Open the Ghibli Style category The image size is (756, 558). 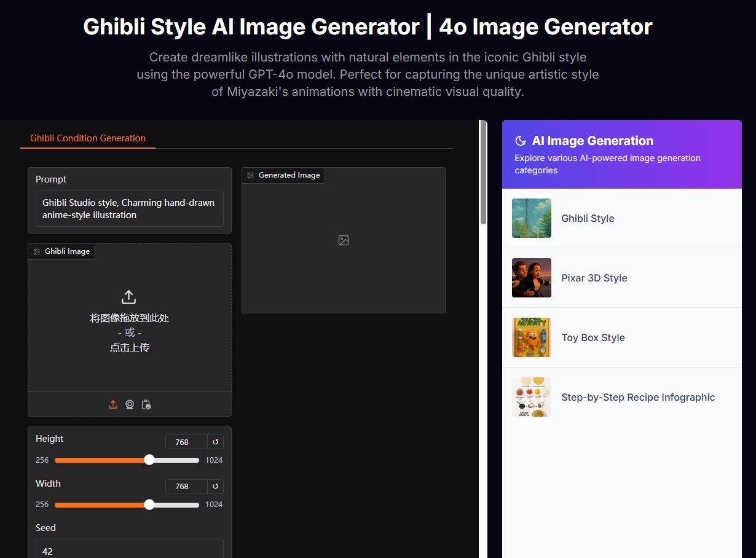point(622,218)
